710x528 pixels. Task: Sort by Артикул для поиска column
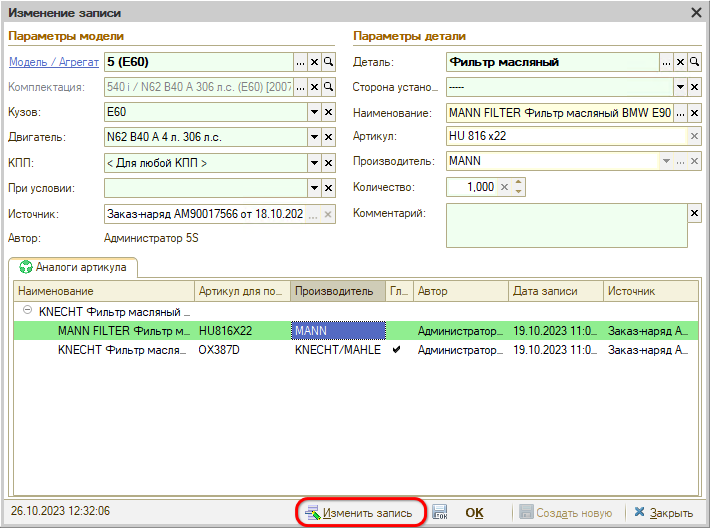click(242, 291)
